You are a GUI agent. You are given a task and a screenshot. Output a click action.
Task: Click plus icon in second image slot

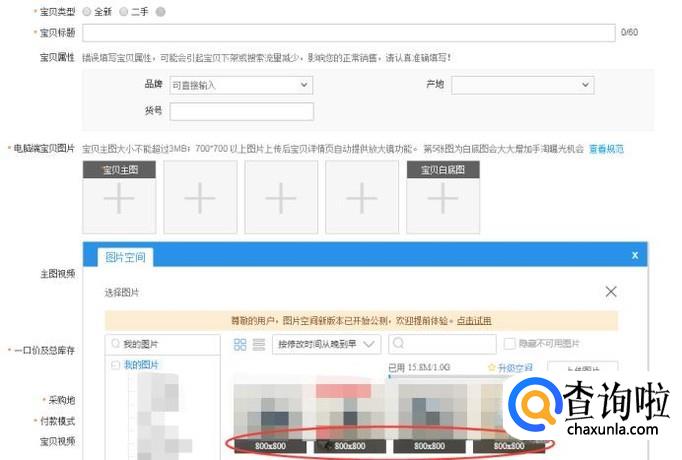[200, 198]
